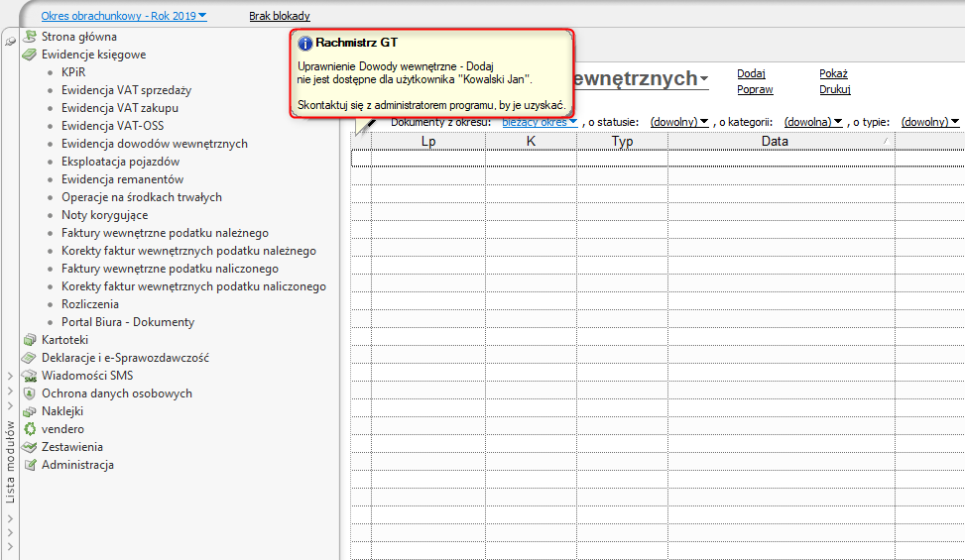Viewport: 965px width, 560px height.
Task: Open Faktury wewnętrzne podatku naliczonego
Action: click(170, 268)
